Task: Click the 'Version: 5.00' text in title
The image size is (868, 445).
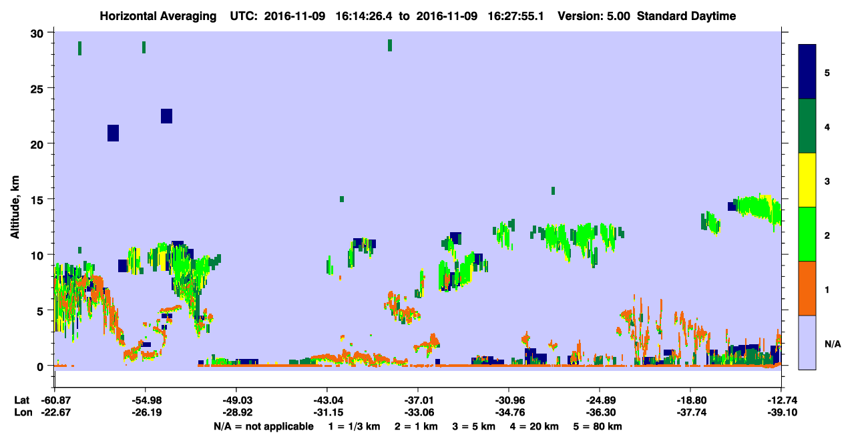Action: (x=593, y=16)
